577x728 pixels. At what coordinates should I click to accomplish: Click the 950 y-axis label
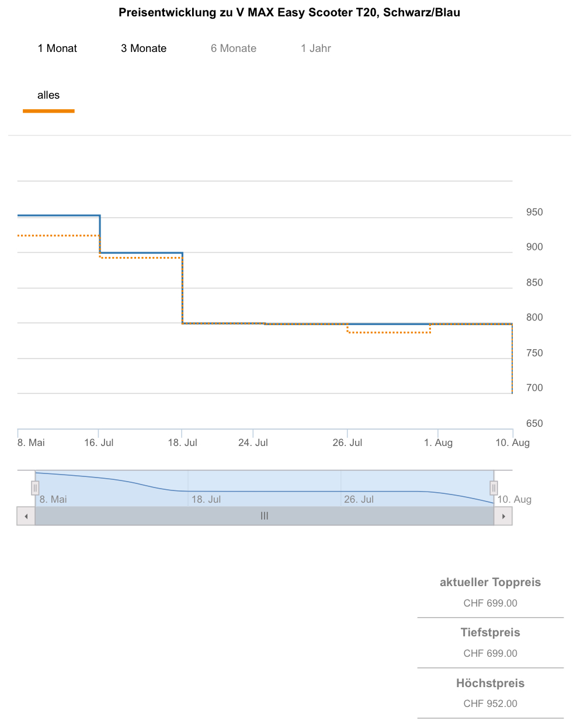tap(534, 213)
